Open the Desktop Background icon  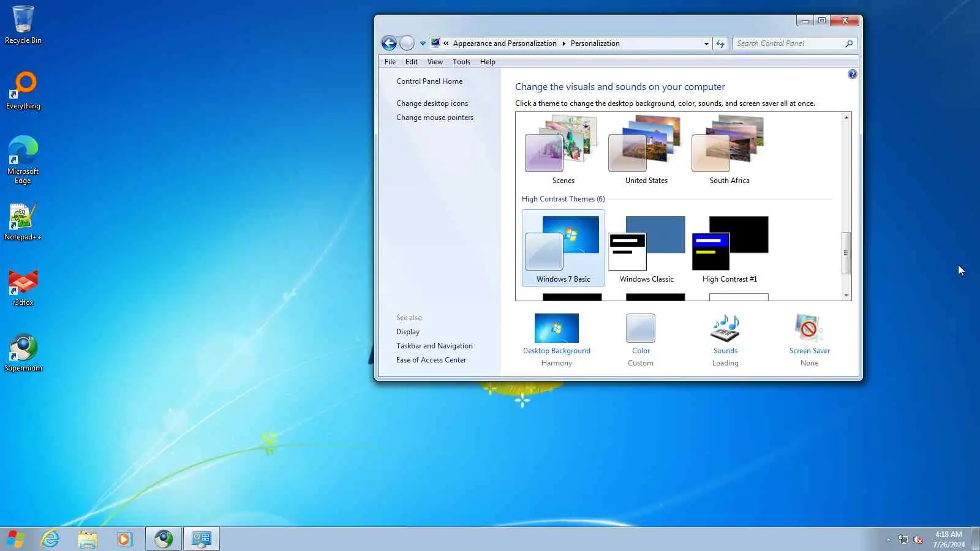click(x=556, y=328)
